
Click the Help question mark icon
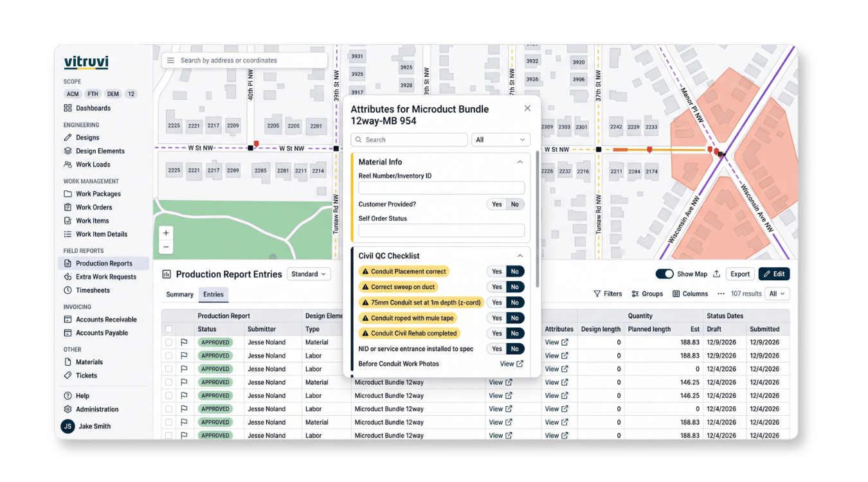click(68, 396)
